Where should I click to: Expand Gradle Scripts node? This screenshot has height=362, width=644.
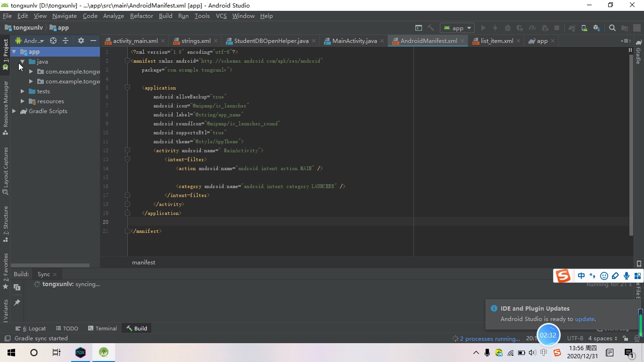[x=14, y=111]
